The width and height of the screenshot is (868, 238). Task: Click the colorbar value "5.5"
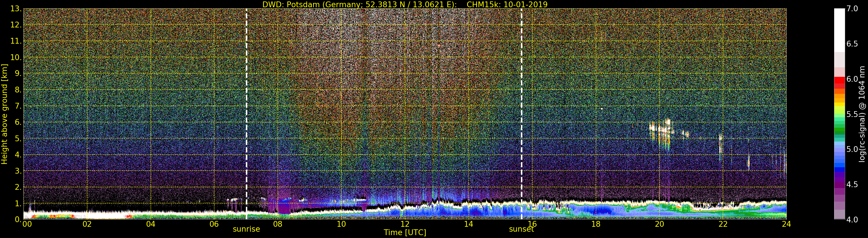point(852,114)
